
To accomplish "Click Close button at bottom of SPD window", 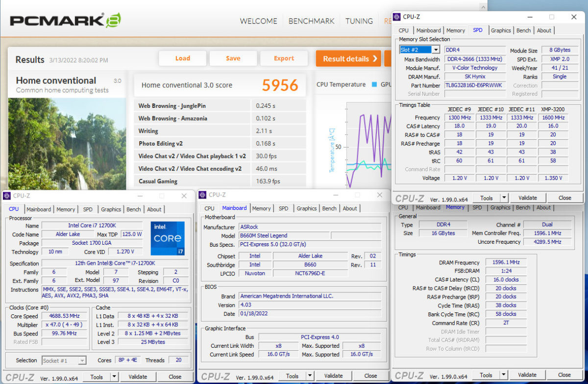I will (565, 198).
